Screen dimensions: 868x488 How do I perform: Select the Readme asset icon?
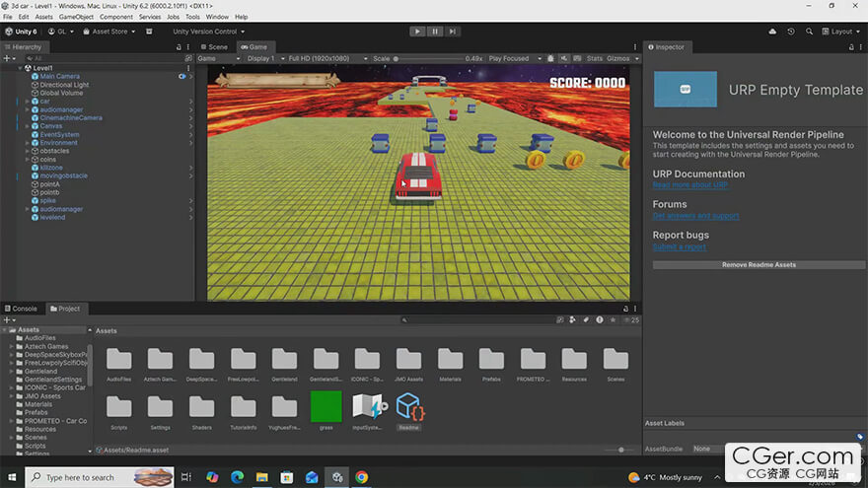point(408,406)
